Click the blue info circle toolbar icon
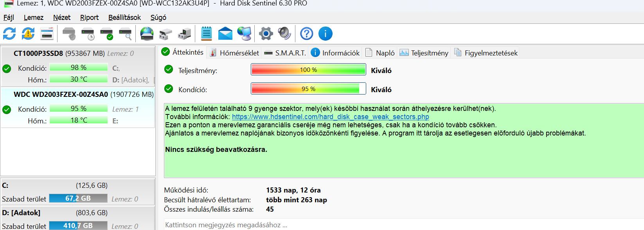 click(x=326, y=34)
